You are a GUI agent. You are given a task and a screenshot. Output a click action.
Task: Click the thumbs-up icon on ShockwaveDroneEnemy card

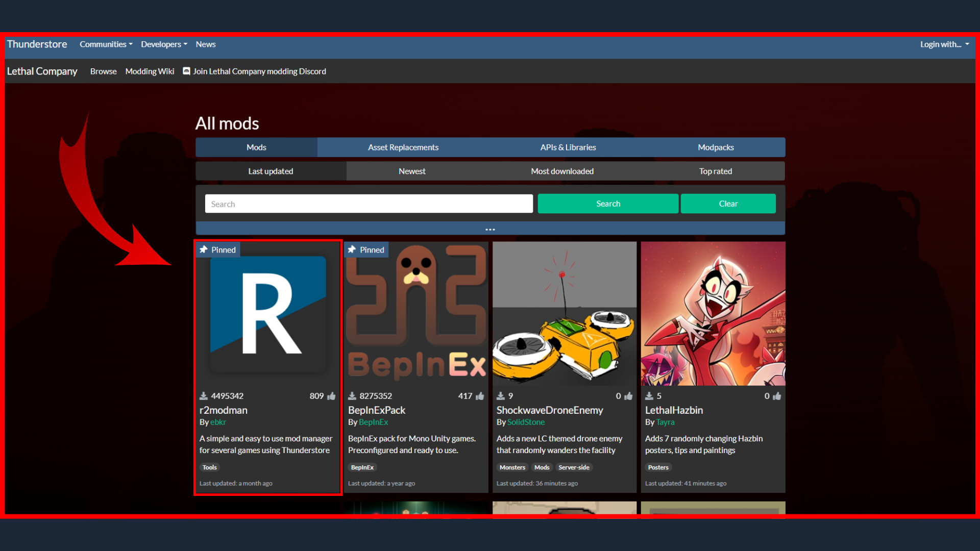628,396
